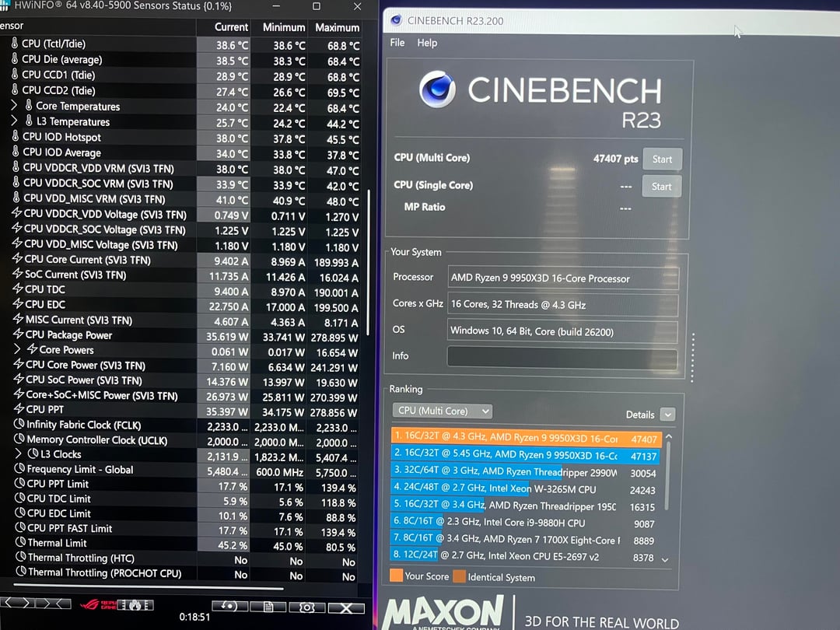Click the X button in HWiNFO bottom toolbar
The image size is (840, 630).
[x=346, y=608]
